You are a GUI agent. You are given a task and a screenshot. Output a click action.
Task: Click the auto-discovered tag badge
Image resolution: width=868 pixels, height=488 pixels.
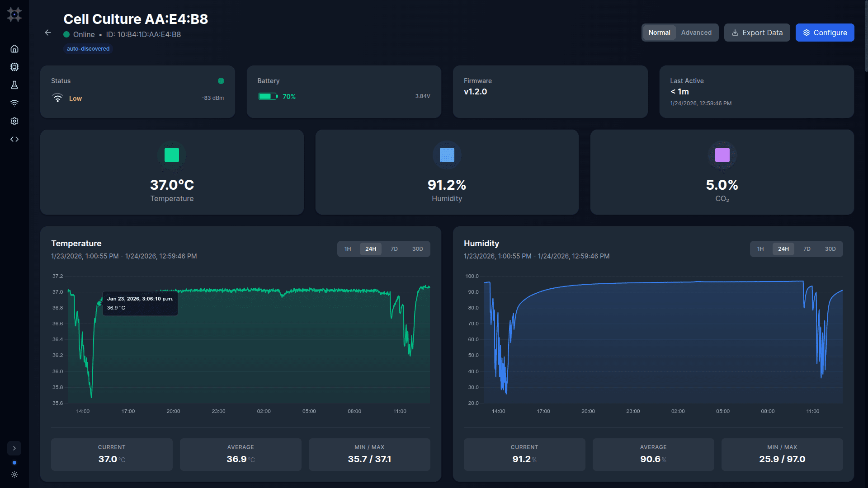coord(88,48)
